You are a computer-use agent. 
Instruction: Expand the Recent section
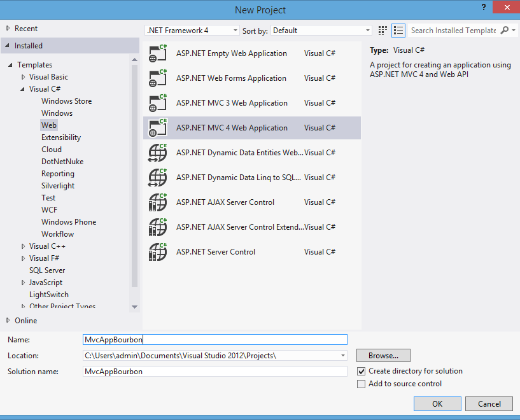coord(8,29)
